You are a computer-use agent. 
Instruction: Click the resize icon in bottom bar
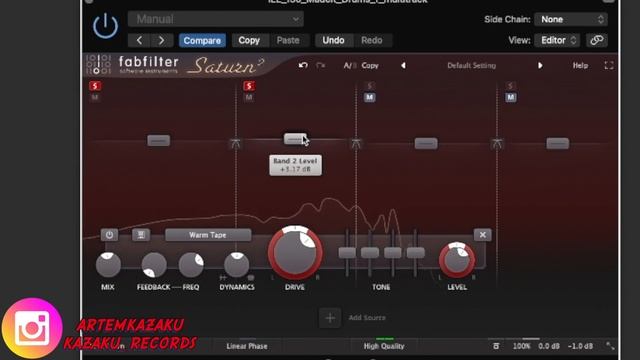coord(610,346)
